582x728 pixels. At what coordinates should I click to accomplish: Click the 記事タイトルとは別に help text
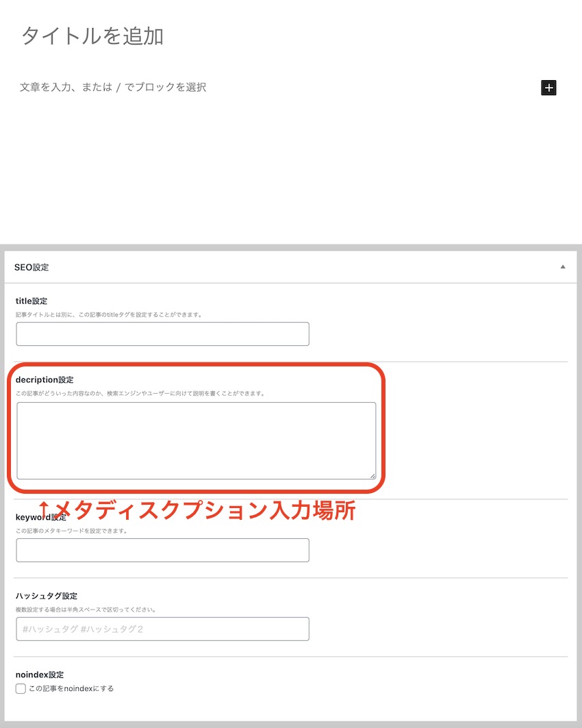(109, 315)
